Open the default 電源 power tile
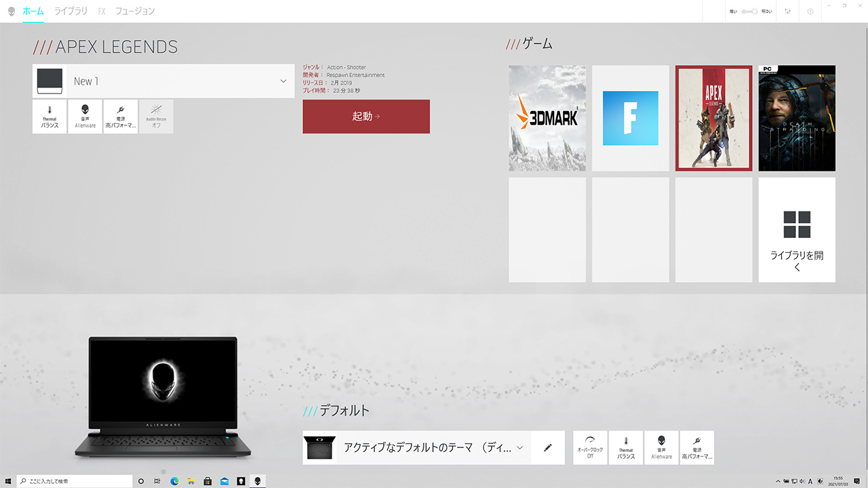868x488 pixels. (x=697, y=447)
